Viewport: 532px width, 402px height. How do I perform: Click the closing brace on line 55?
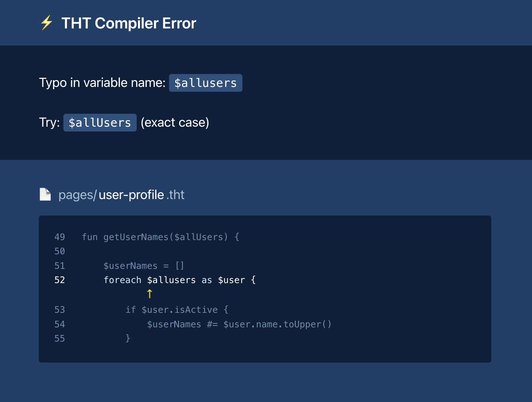click(128, 338)
